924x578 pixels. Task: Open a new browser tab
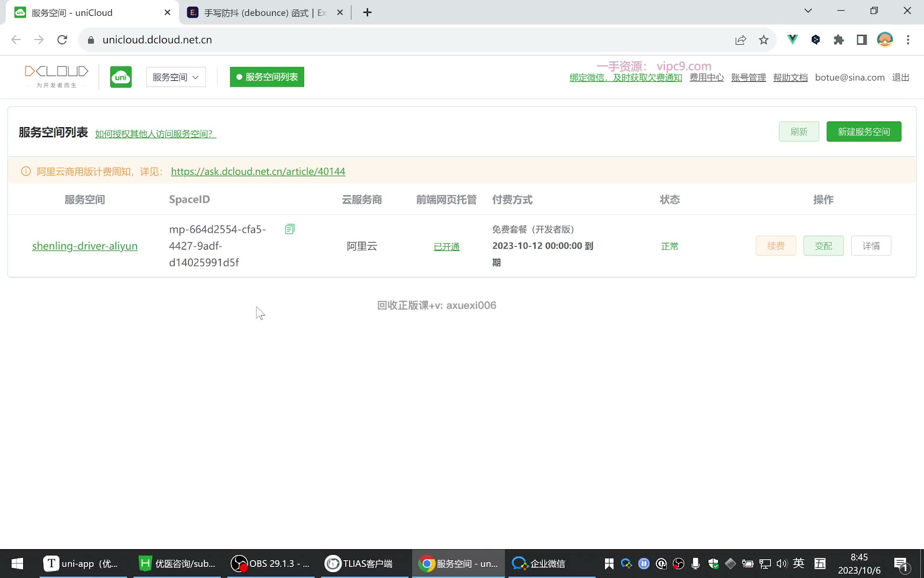coord(367,13)
